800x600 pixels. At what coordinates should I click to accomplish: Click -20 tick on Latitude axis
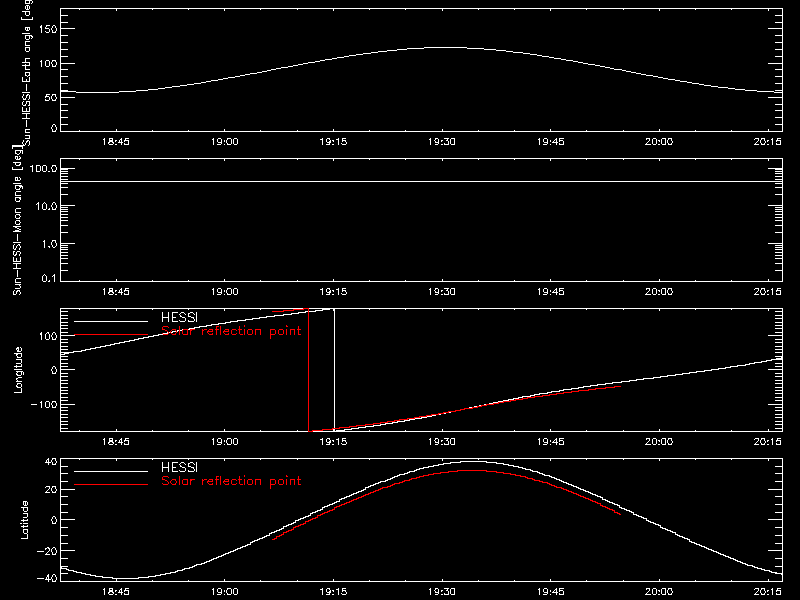(47, 551)
